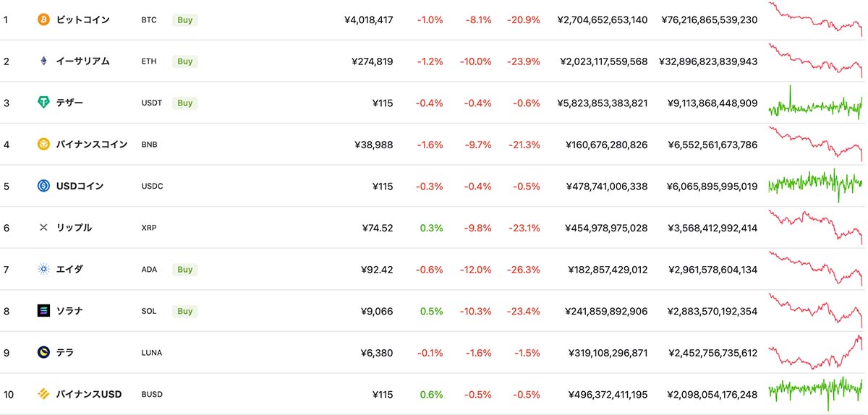
Task: Open the Terra LUNA 7-day sparkline chart
Action: click(815, 352)
